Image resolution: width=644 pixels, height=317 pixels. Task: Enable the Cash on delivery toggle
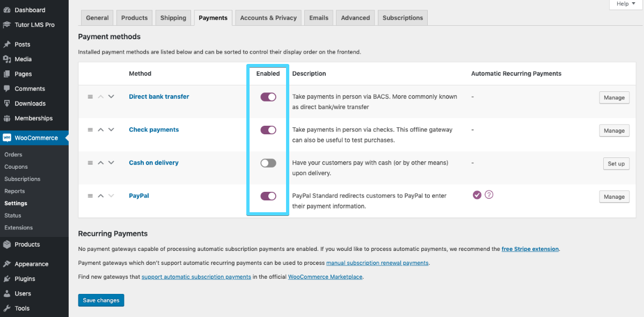tap(268, 163)
